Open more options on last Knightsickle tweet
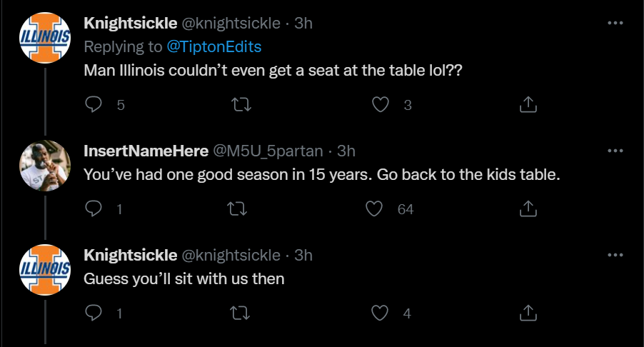Viewport: 644px width, 347px height. (x=614, y=255)
